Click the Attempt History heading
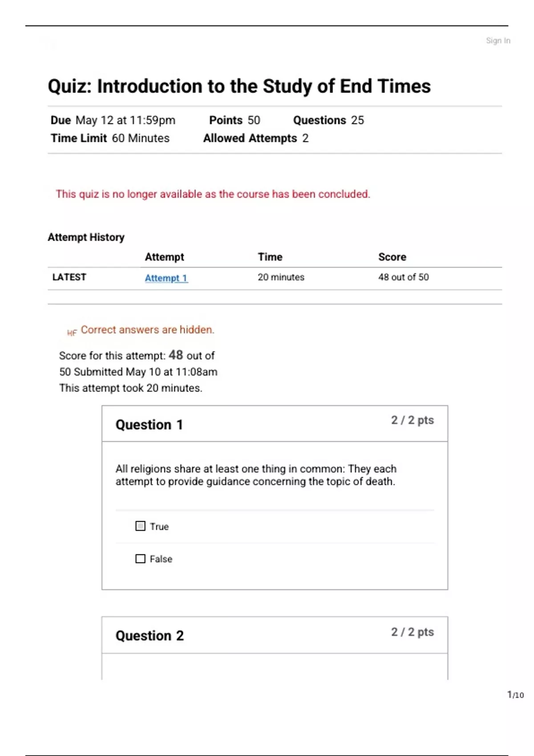Image resolution: width=534 pixels, height=756 pixels. tap(86, 237)
